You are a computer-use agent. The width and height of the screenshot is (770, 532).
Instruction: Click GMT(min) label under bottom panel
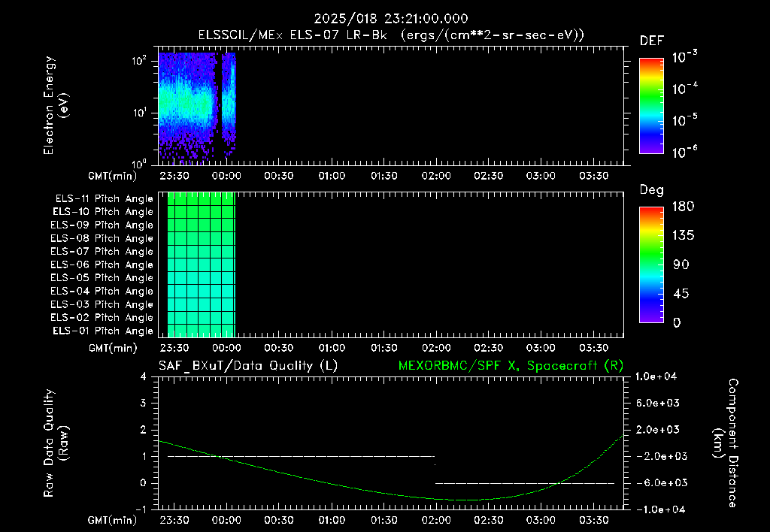pyautogui.click(x=113, y=521)
